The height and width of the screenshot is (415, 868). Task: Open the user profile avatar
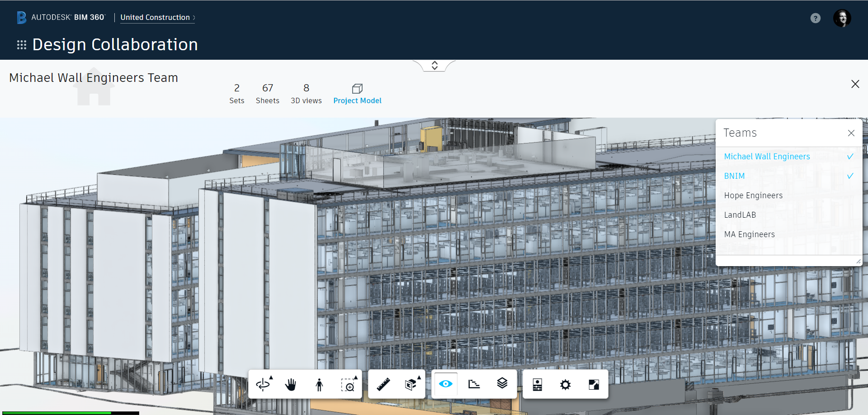(x=842, y=18)
